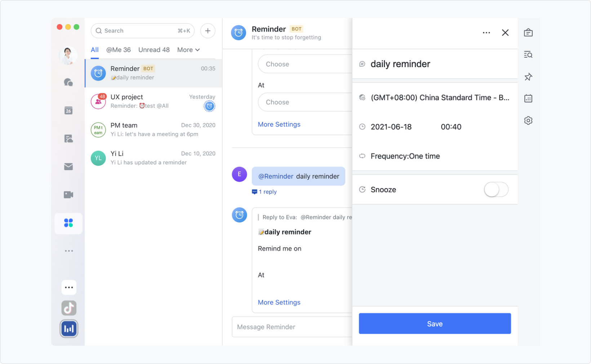Open Video meetings in left sidebar
The image size is (591, 364).
(x=68, y=195)
